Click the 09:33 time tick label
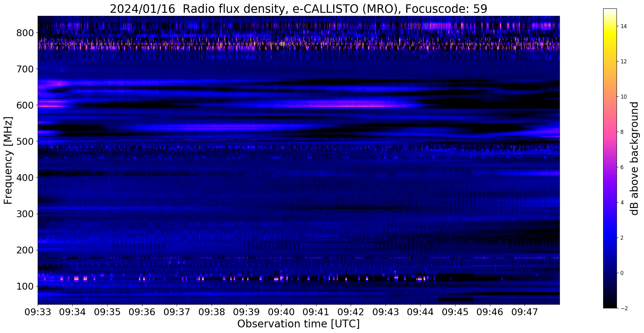This screenshot has height=333, width=644. click(38, 312)
